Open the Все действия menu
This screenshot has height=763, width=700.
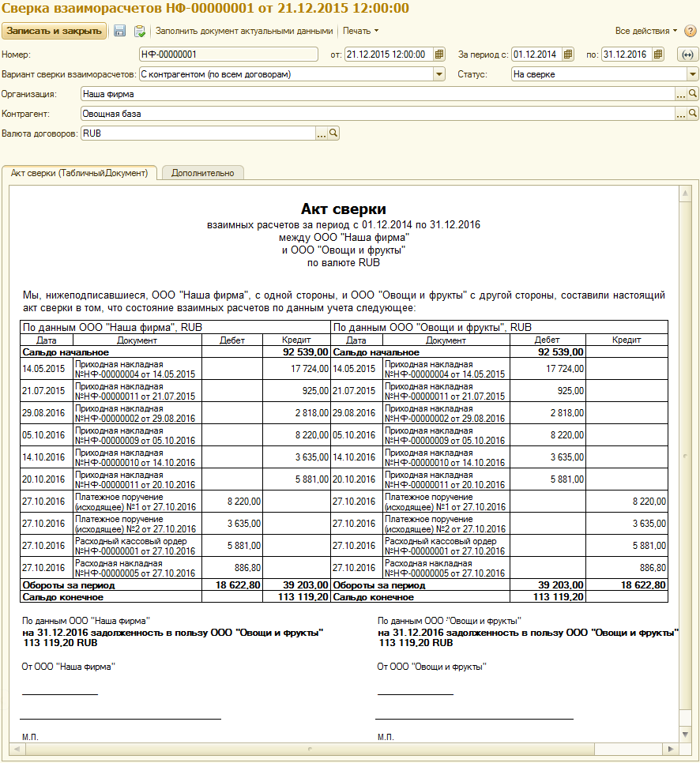[x=646, y=31]
